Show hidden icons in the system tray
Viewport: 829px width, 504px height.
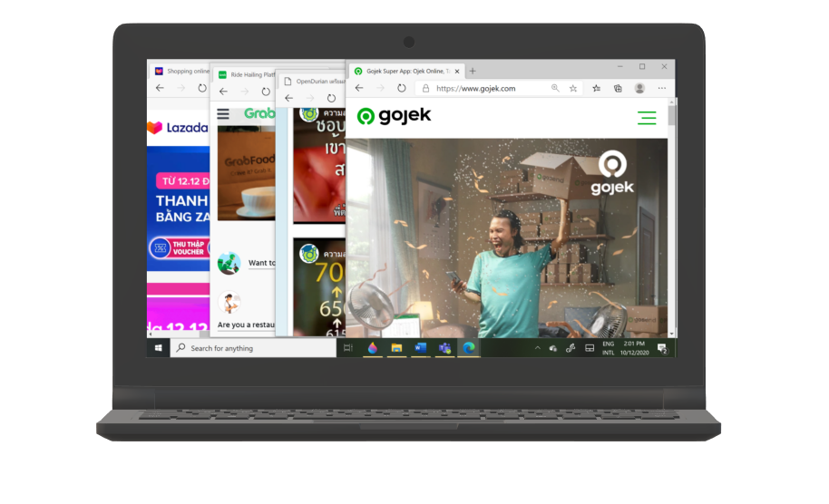[x=537, y=348]
